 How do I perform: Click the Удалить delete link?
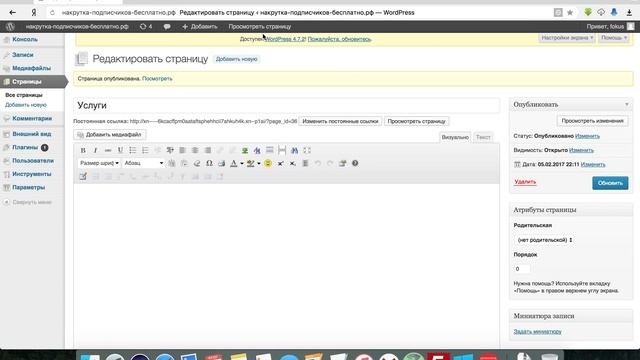click(x=525, y=182)
